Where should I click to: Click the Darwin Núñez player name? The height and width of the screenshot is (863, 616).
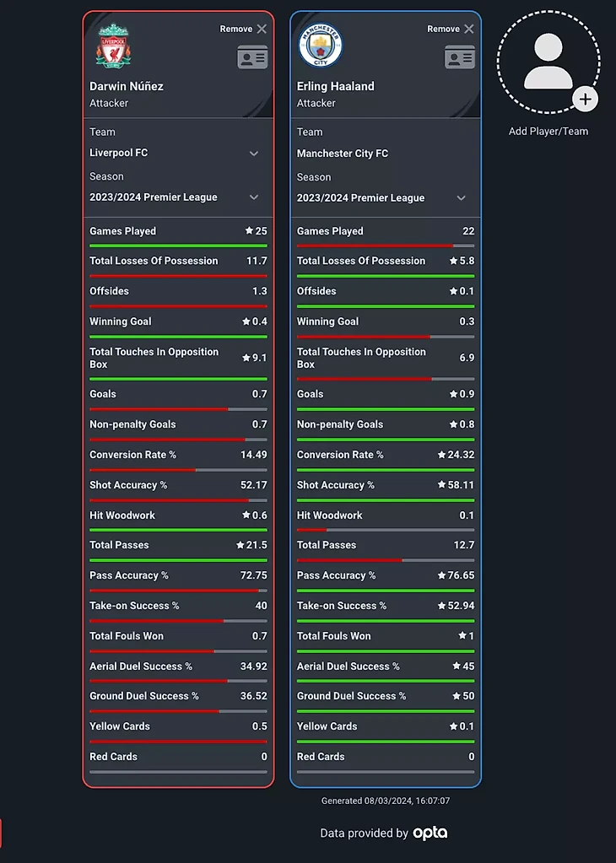pos(127,86)
